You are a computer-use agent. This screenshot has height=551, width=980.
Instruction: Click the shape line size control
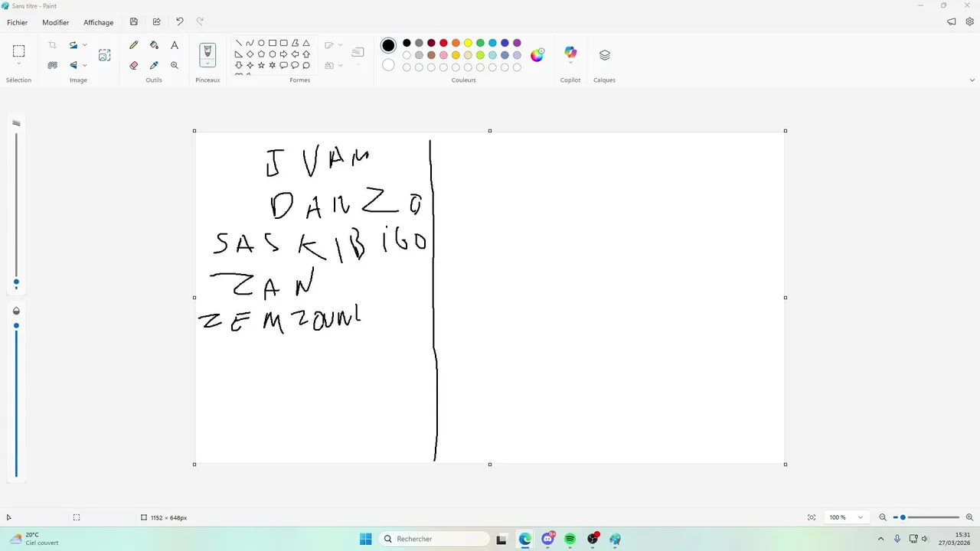pyautogui.click(x=358, y=55)
